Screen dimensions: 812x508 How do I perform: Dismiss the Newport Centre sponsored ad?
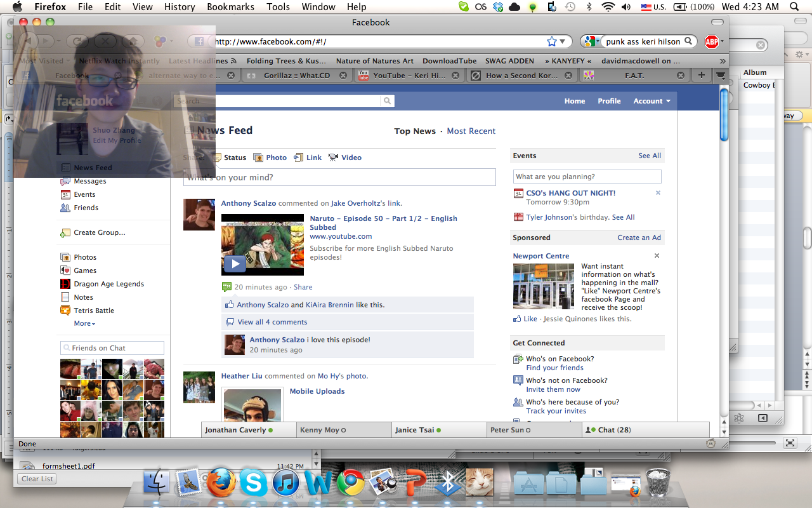[x=657, y=256]
